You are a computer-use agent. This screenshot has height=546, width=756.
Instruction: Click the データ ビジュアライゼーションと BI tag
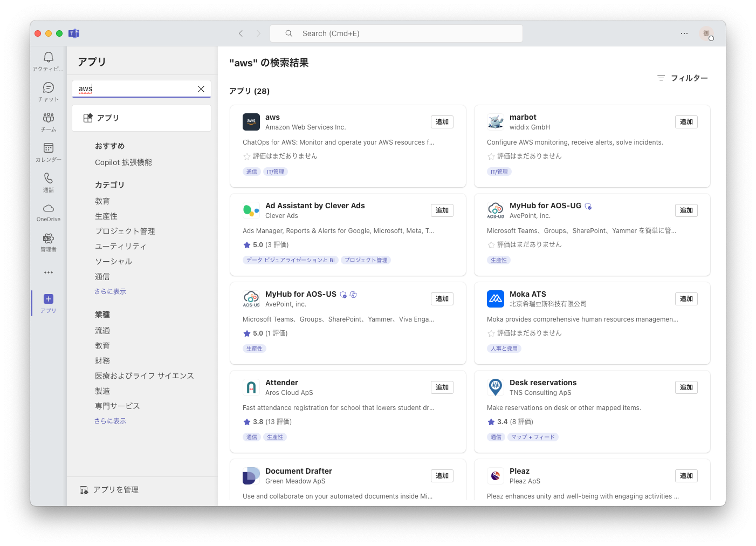[x=291, y=260]
